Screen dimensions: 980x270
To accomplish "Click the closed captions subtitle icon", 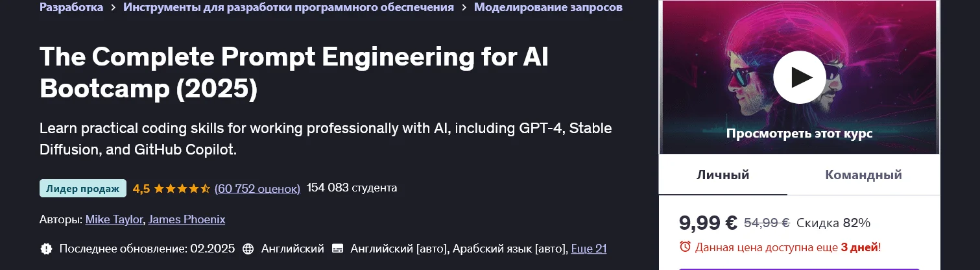I will coord(337,249).
